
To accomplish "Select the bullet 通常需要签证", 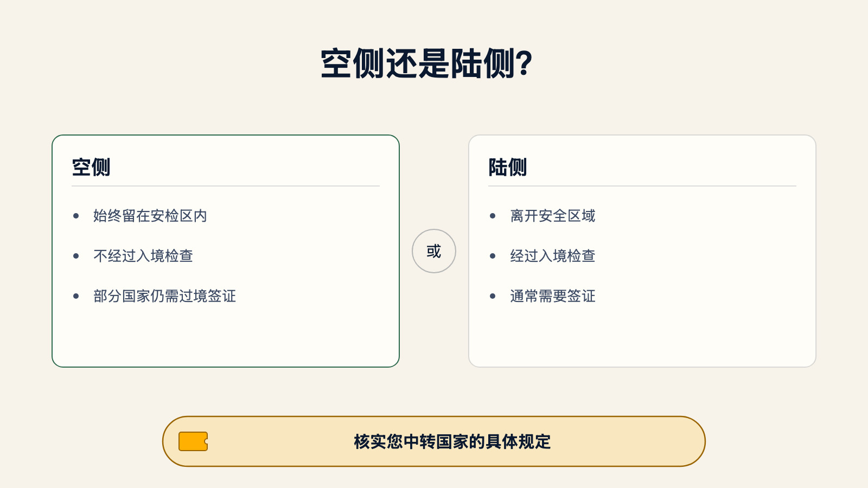I will 552,296.
